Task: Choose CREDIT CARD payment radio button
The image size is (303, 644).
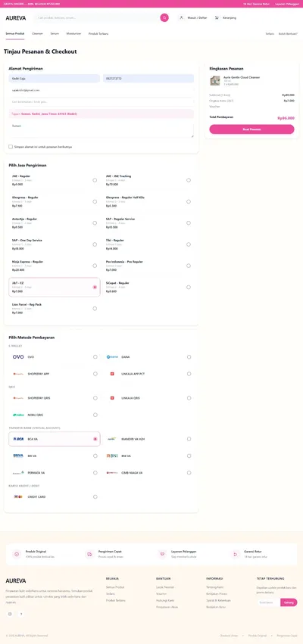Action: [95, 497]
